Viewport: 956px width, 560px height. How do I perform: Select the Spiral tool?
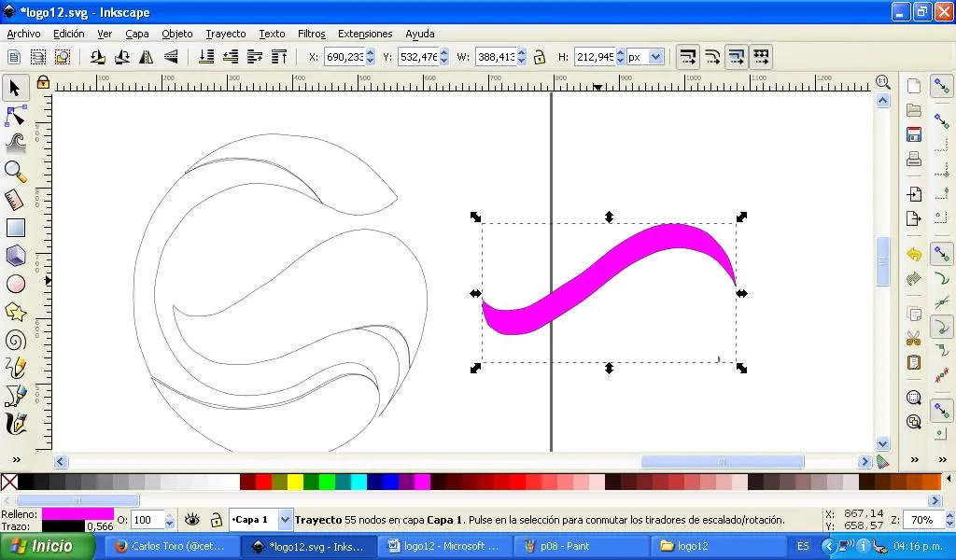click(x=15, y=340)
